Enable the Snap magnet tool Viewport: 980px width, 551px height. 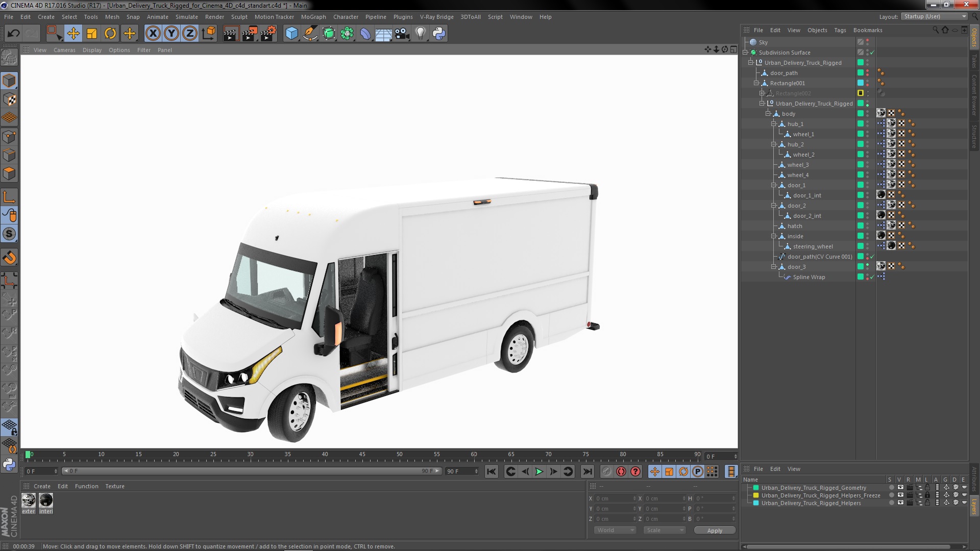(9, 258)
